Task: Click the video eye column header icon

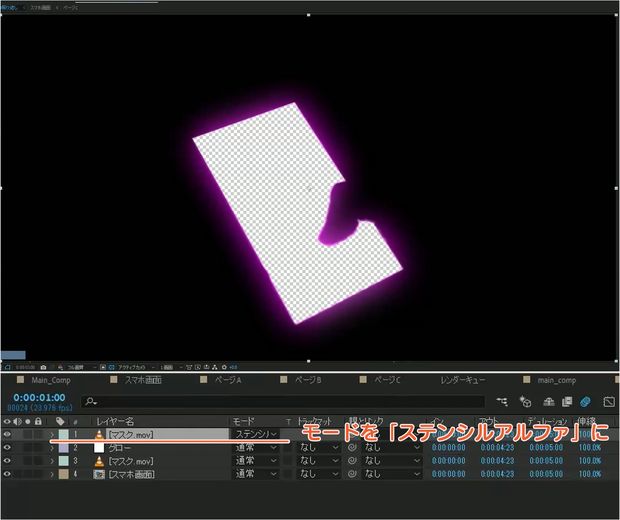Action: click(x=7, y=422)
